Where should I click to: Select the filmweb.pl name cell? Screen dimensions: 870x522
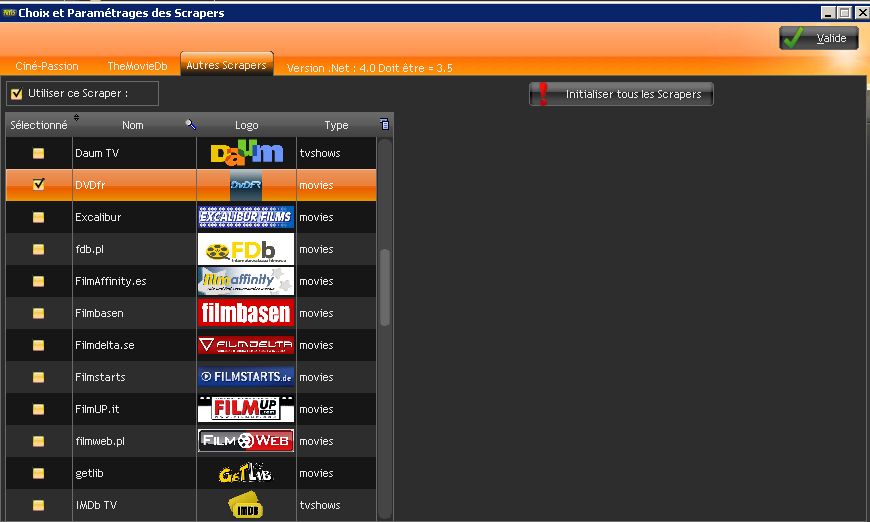coord(134,441)
